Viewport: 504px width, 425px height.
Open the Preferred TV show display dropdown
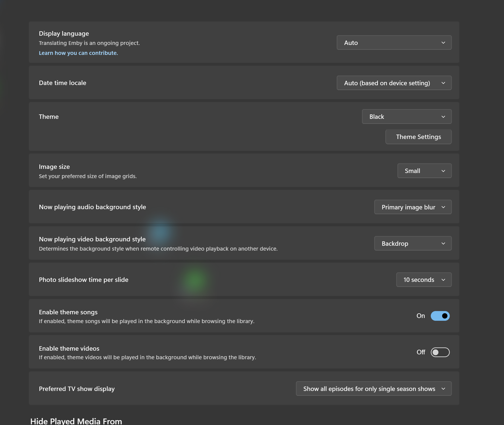[x=373, y=389]
